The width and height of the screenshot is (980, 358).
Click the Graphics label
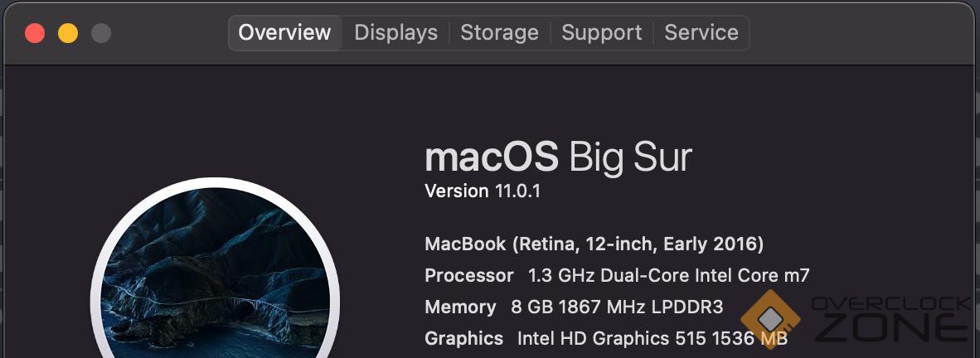(x=463, y=338)
